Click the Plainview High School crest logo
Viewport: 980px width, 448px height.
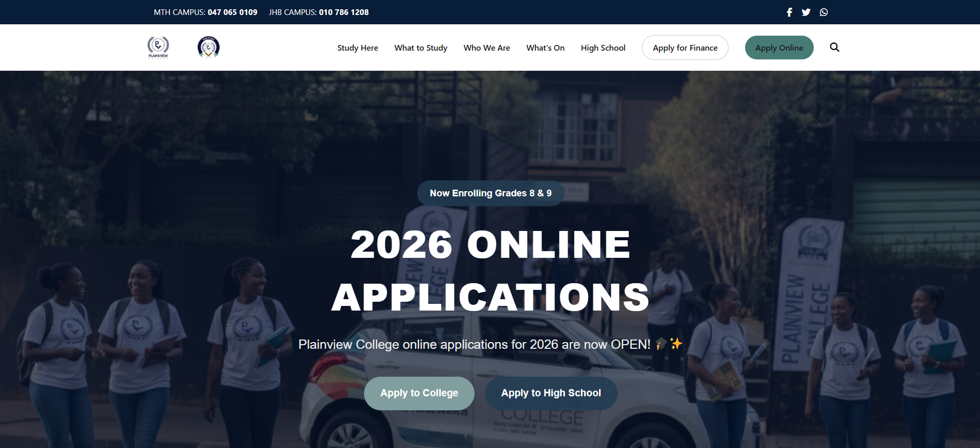click(209, 47)
